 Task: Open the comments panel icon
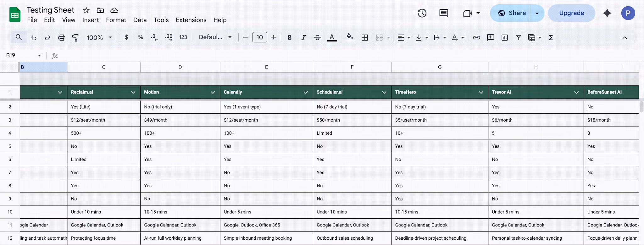click(x=444, y=13)
